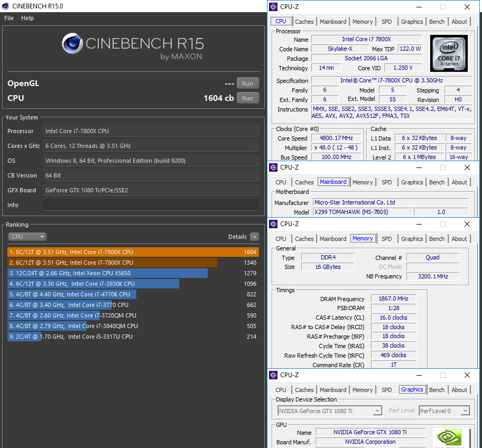This screenshot has width=482, height=448.
Task: Click the processor name field Intel Core i7 7800X
Action: pos(366,39)
